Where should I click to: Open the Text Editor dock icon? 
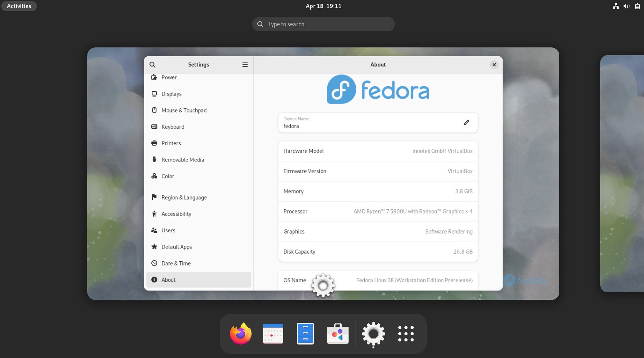click(x=305, y=333)
